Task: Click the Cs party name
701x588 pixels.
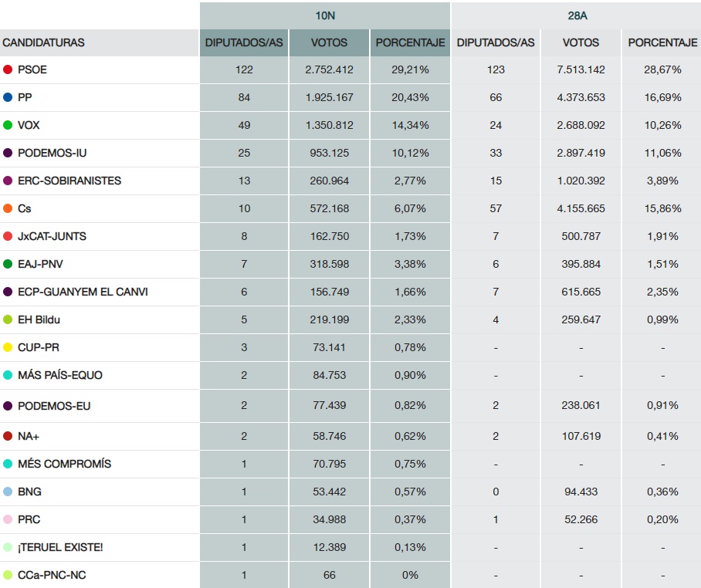Action: point(25,208)
